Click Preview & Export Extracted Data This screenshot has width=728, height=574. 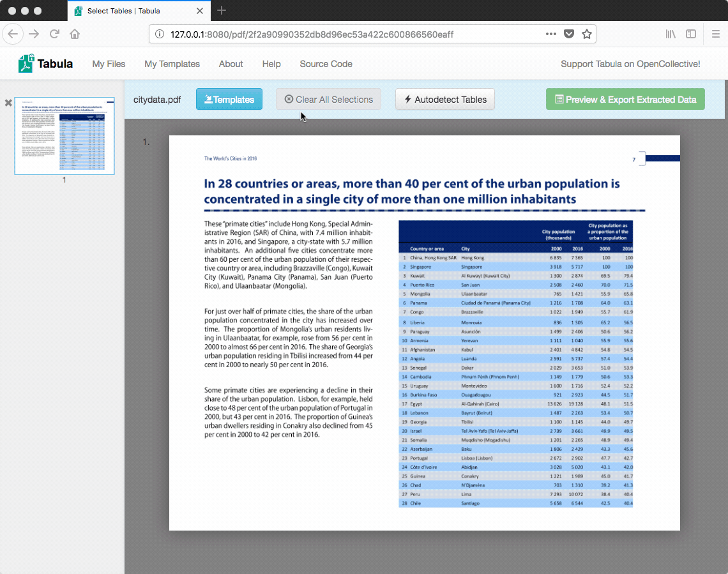tap(625, 100)
